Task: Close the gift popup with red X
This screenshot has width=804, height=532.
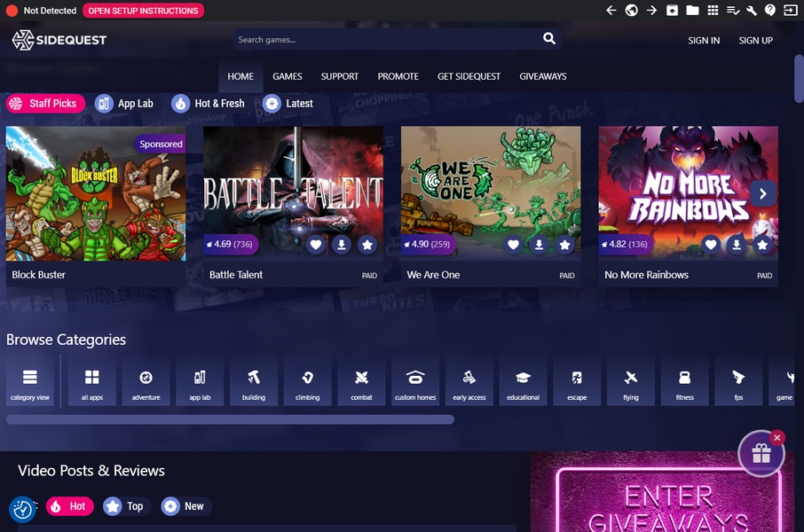Action: pos(777,438)
